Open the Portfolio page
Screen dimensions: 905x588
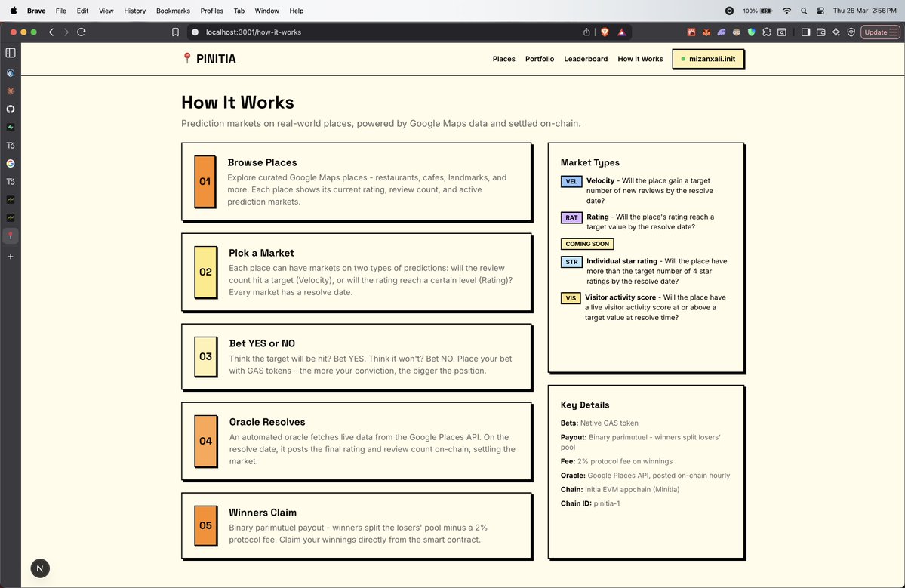(x=540, y=59)
